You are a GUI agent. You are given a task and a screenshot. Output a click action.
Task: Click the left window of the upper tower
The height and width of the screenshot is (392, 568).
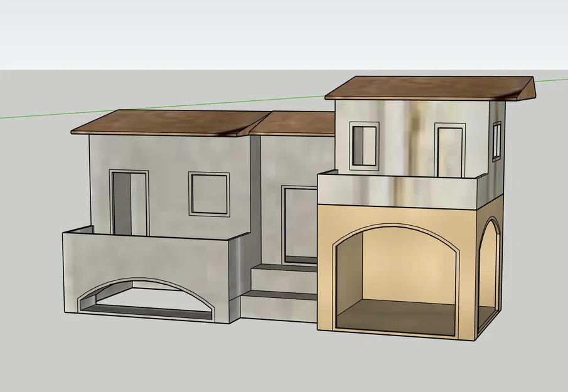[365, 146]
